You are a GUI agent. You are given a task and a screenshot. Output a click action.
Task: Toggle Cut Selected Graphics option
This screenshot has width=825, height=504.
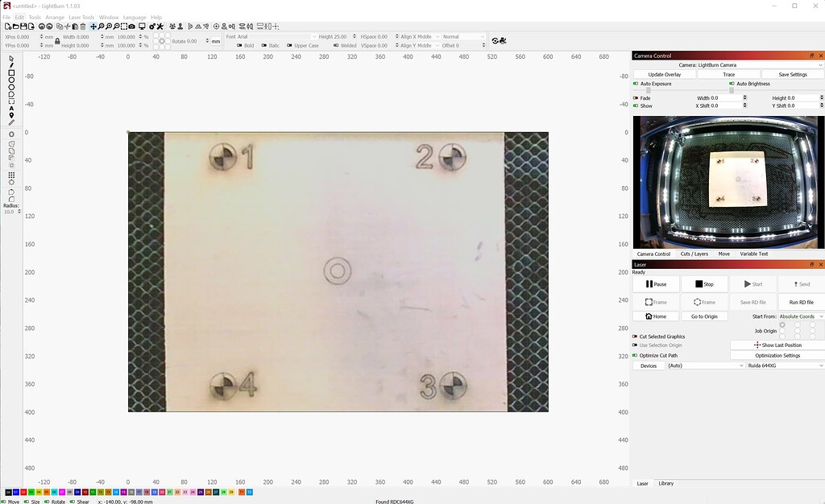[636, 337]
